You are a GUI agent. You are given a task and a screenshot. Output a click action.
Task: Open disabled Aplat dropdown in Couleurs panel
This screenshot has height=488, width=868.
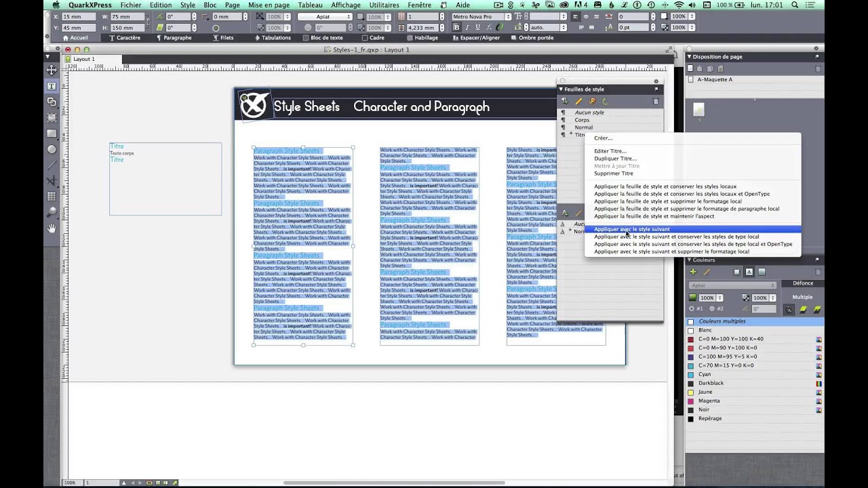[x=732, y=285]
